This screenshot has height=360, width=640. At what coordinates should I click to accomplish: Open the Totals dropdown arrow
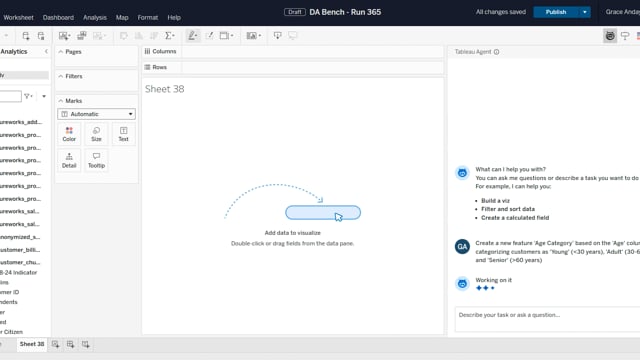(173, 36)
